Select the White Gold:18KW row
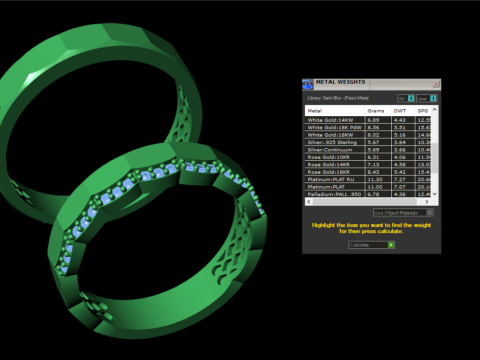The height and width of the screenshot is (360, 480). [x=368, y=135]
